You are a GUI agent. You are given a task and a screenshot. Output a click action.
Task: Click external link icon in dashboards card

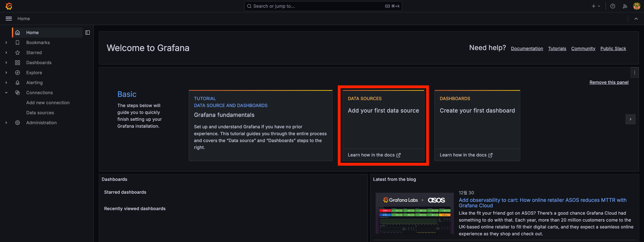pos(490,155)
